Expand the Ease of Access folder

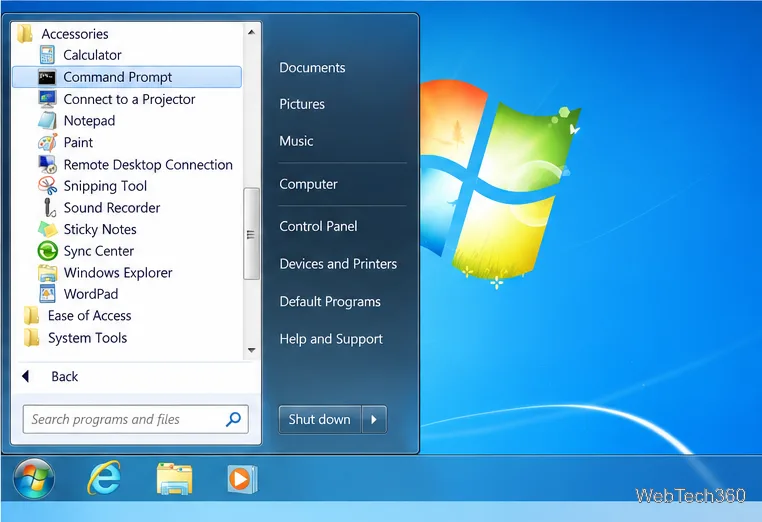[89, 316]
